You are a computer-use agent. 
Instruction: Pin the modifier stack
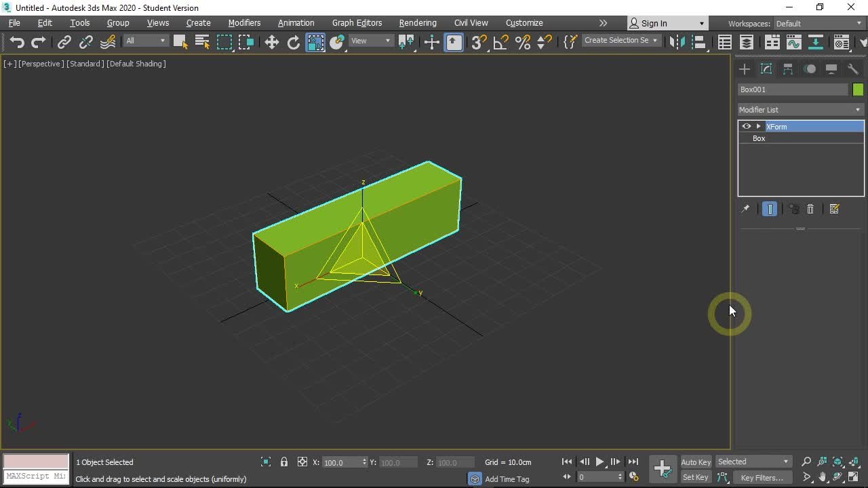pyautogui.click(x=745, y=209)
